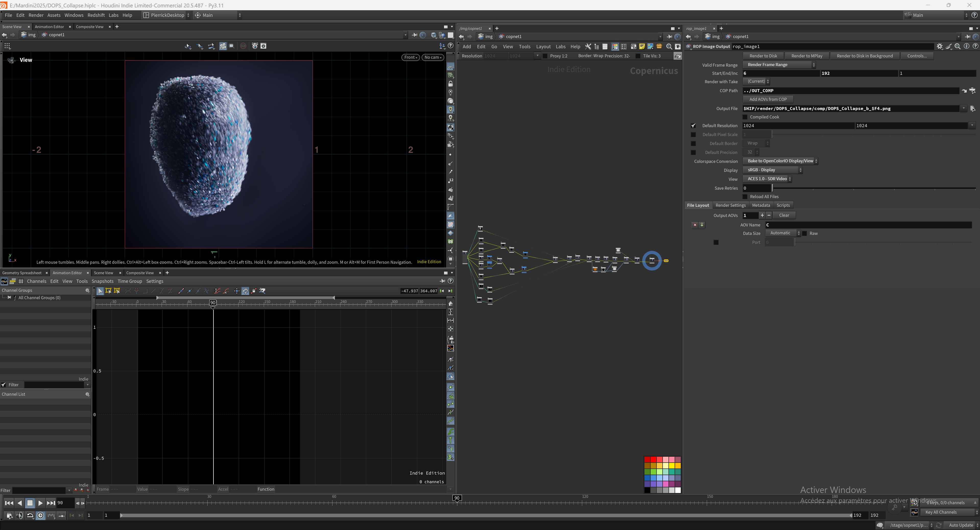Open node info in parameter pane

966,46
